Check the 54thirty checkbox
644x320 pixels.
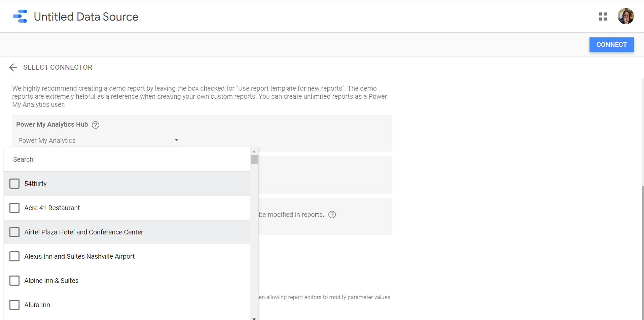coord(14,184)
